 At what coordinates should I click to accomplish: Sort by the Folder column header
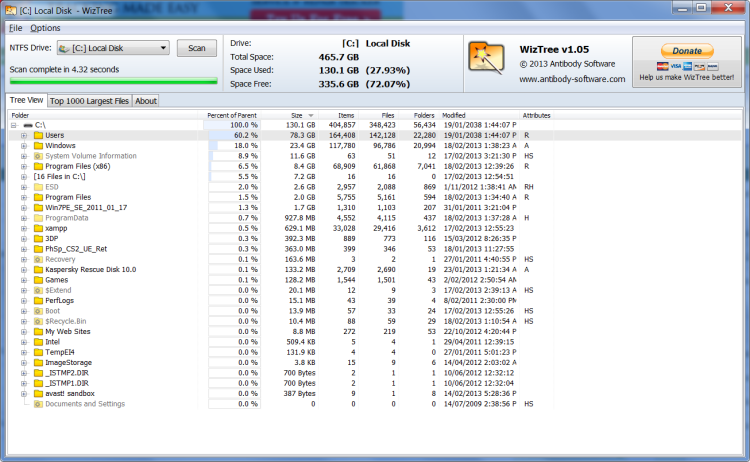tap(103, 115)
